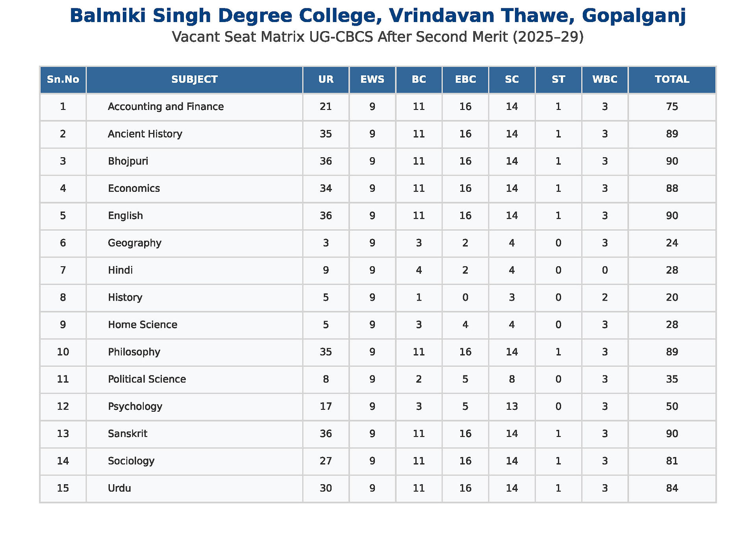Image resolution: width=756 pixels, height=535 pixels.
Task: Click the college name title heading
Action: point(378,16)
